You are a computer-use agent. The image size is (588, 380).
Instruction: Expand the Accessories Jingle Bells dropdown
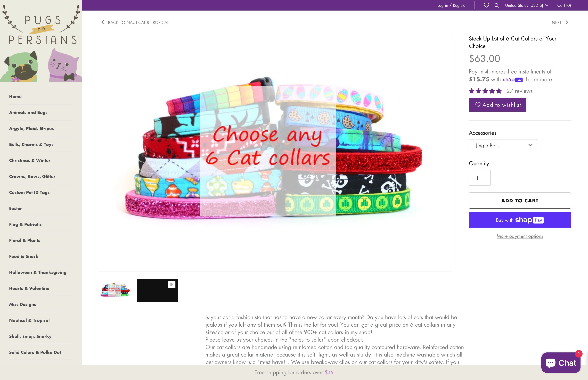[503, 145]
